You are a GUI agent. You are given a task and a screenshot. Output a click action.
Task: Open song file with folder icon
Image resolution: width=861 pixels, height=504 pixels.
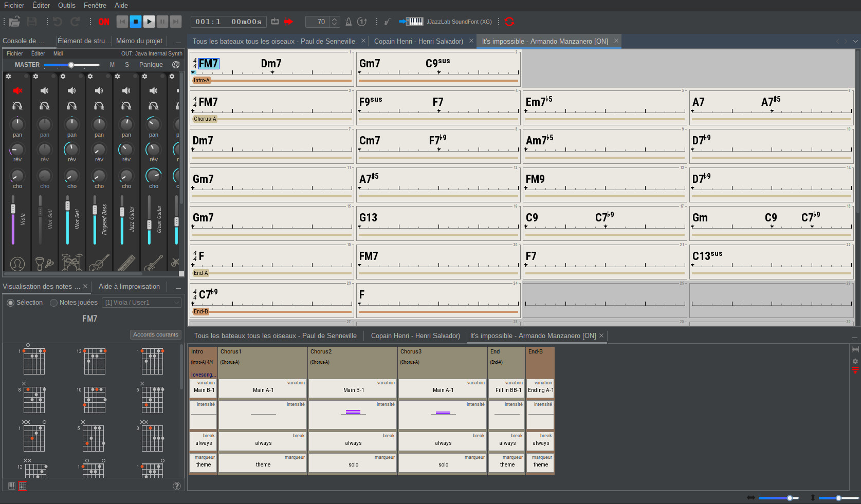coord(14,22)
